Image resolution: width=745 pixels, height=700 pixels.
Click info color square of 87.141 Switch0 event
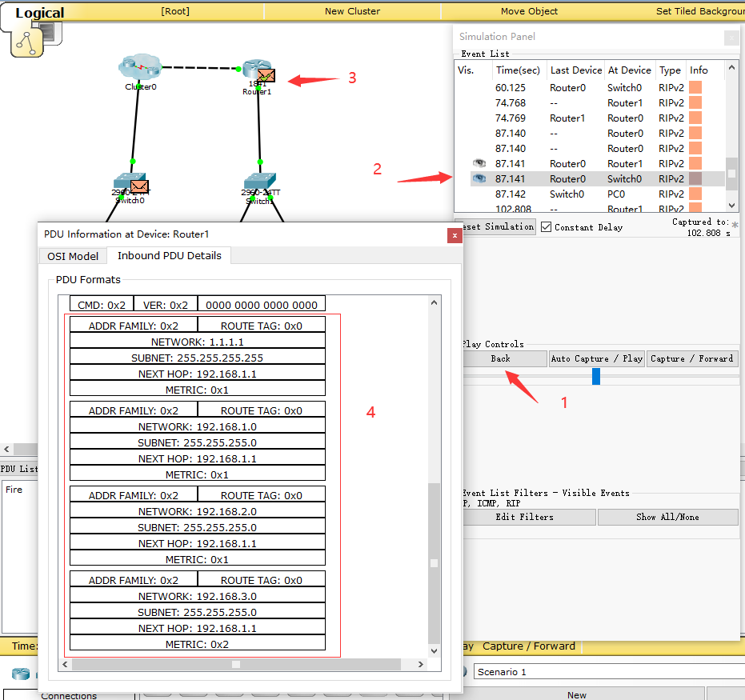[x=695, y=178]
